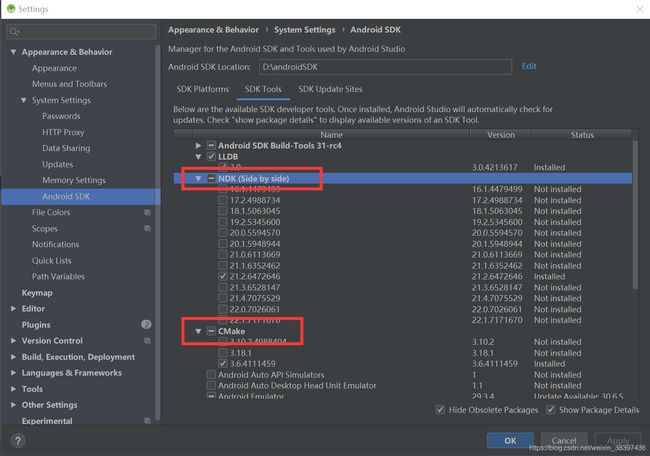The width and height of the screenshot is (650, 456).
Task: Click the project-level icon beside Experimental
Action: [x=147, y=420]
